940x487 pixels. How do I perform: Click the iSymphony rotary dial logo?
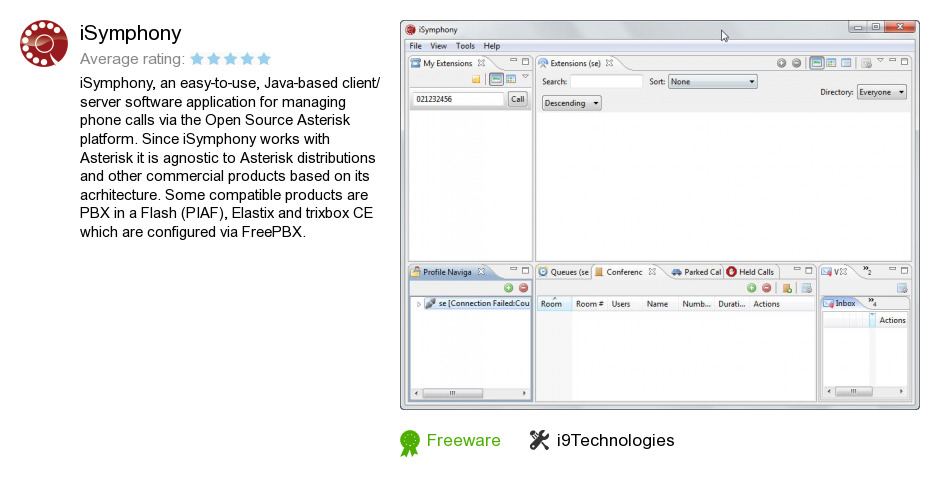44,44
